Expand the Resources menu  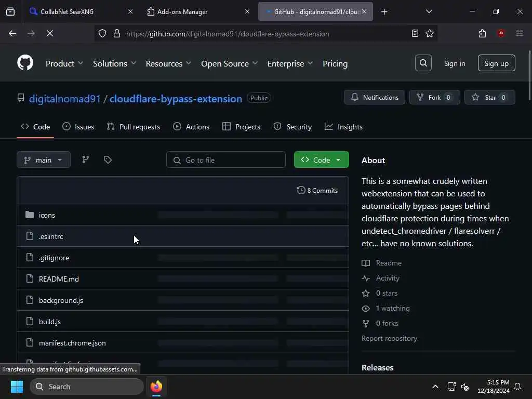click(169, 63)
